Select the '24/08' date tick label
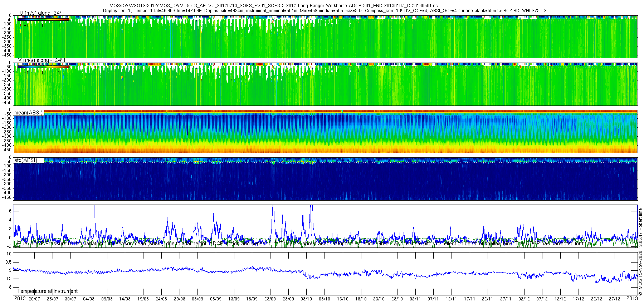The height and width of the screenshot is (304, 644). tap(161, 299)
